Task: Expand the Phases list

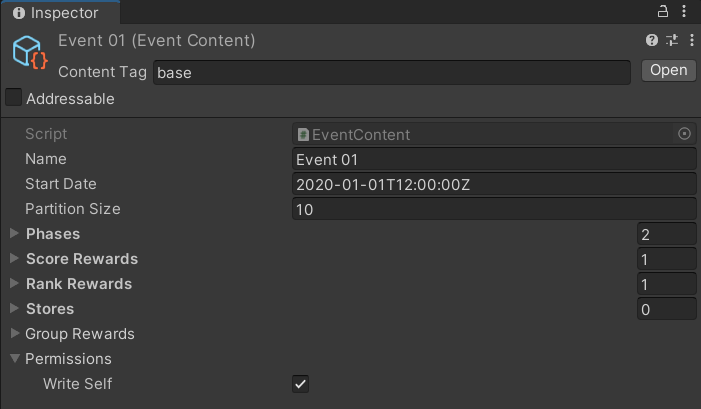Action: click(15, 234)
